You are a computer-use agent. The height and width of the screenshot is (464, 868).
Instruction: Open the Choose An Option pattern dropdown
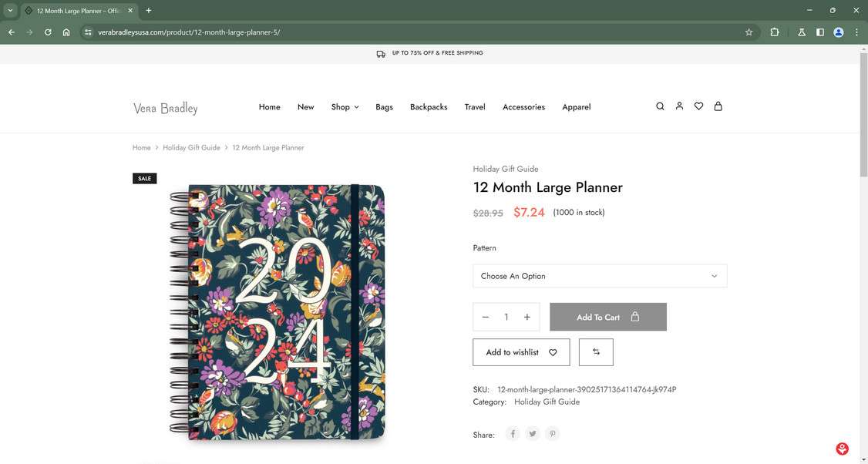[600, 275]
